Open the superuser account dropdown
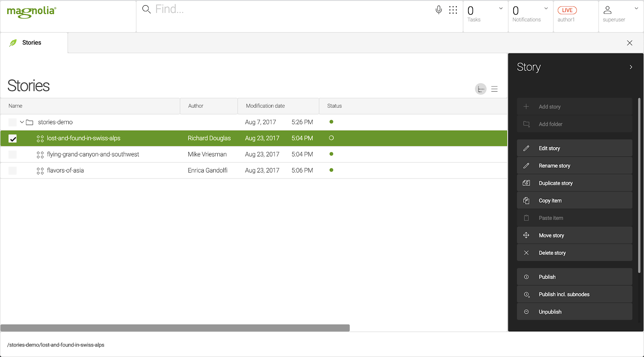The width and height of the screenshot is (644, 357). click(636, 8)
